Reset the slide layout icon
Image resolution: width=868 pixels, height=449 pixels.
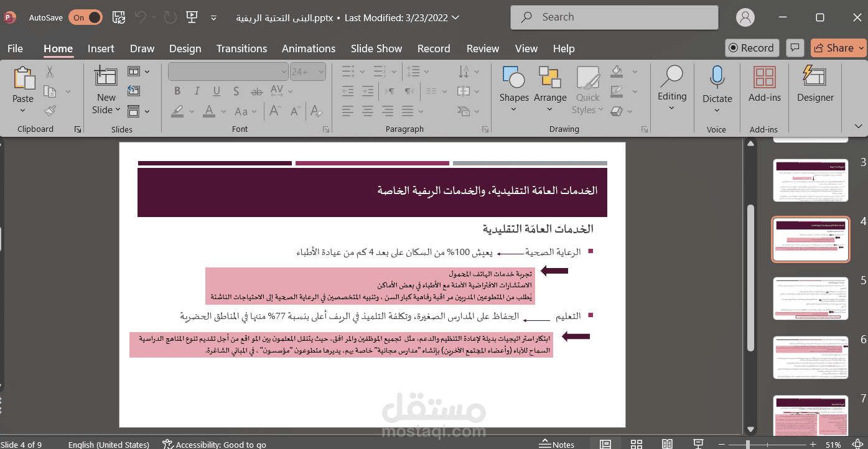click(133, 91)
